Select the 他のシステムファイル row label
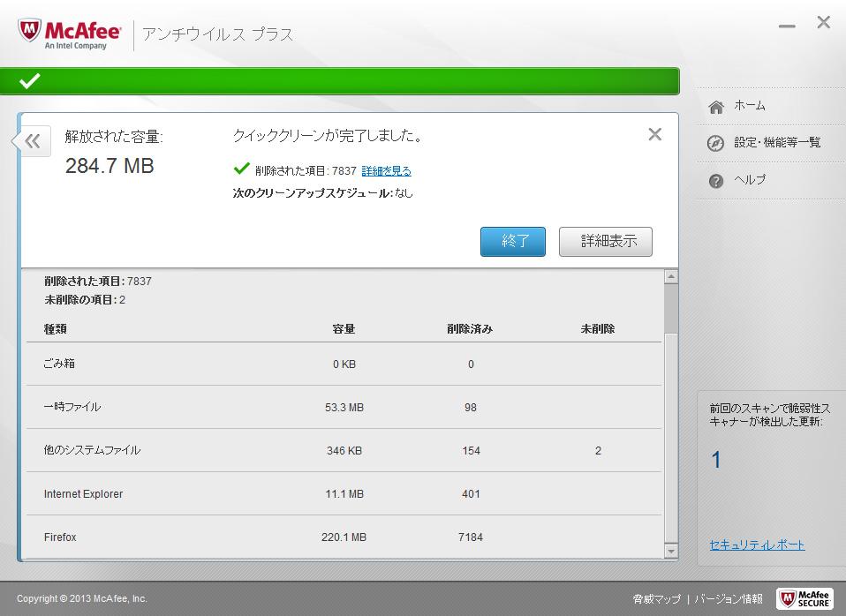The width and height of the screenshot is (846, 616). pos(92,450)
